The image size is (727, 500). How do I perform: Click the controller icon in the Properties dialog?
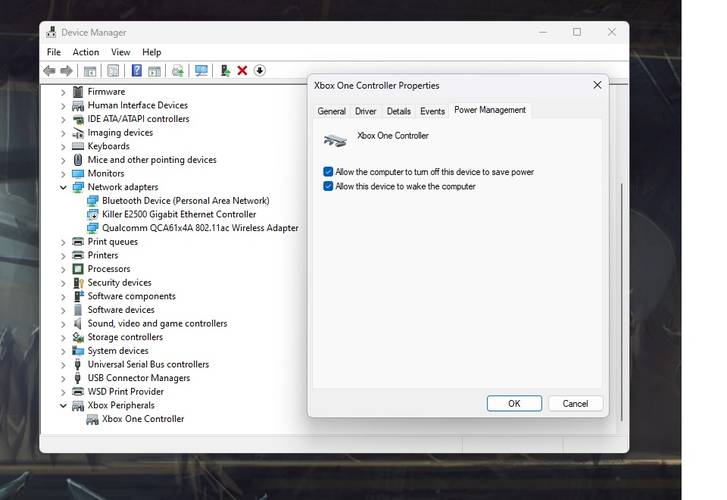click(335, 139)
